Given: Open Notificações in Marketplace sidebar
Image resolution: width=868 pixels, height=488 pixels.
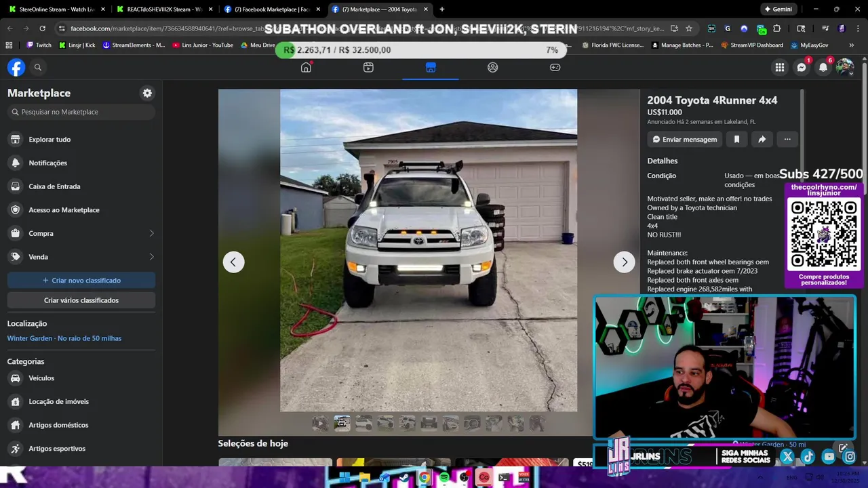Looking at the screenshot, I should pyautogui.click(x=81, y=163).
